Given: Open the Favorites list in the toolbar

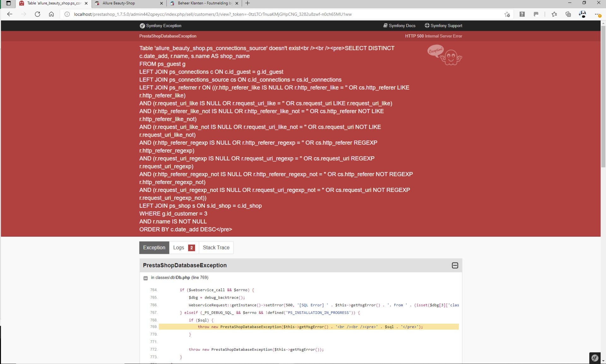Looking at the screenshot, I should [554, 14].
